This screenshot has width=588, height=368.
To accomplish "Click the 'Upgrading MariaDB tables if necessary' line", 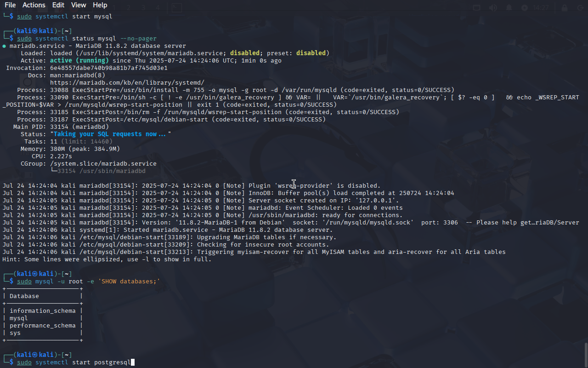I will pos(170,237).
